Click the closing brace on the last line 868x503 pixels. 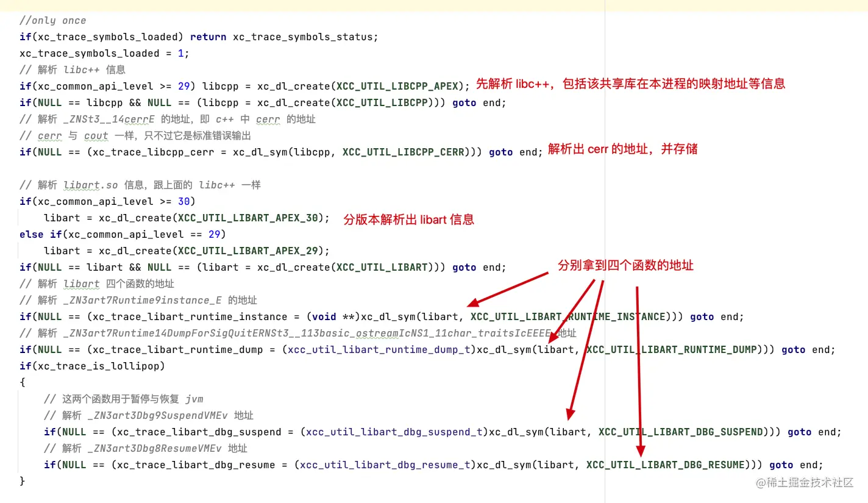(x=23, y=482)
